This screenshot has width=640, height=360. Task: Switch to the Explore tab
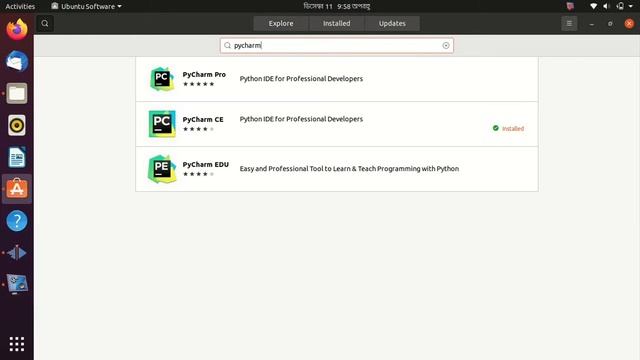tap(281, 24)
